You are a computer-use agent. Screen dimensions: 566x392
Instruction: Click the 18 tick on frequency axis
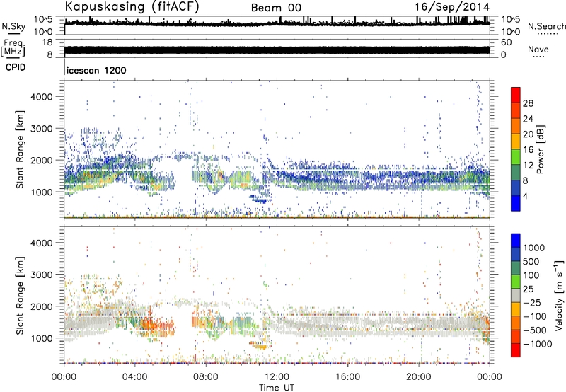coord(47,42)
